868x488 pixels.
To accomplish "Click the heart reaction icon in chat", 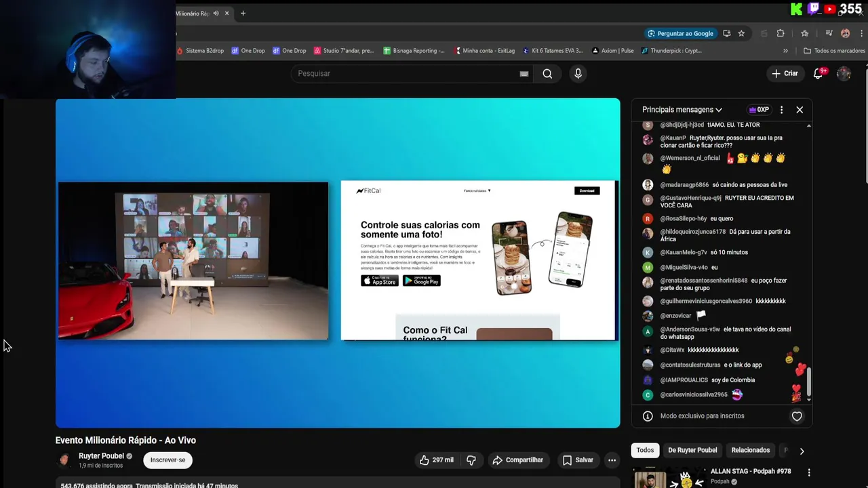I will (797, 416).
